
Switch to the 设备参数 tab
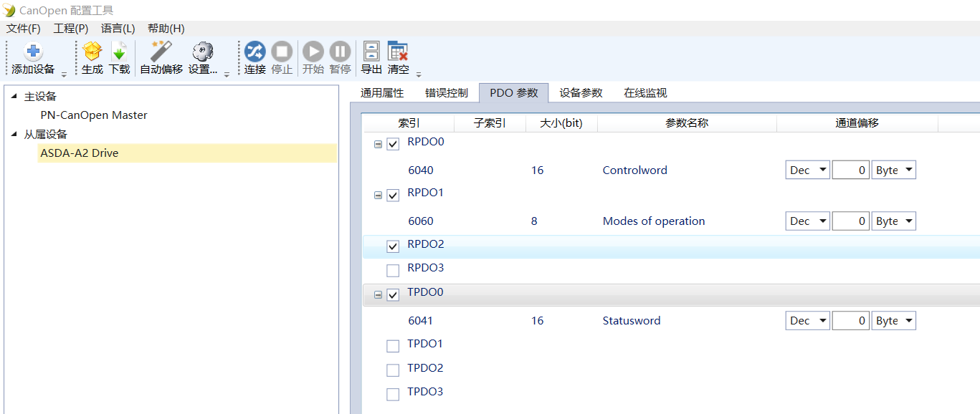point(581,93)
